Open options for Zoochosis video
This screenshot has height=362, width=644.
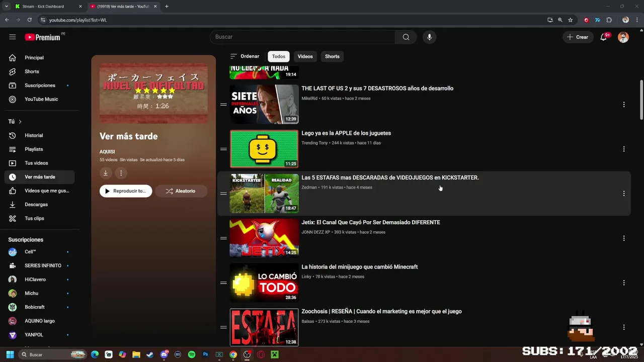(624, 327)
